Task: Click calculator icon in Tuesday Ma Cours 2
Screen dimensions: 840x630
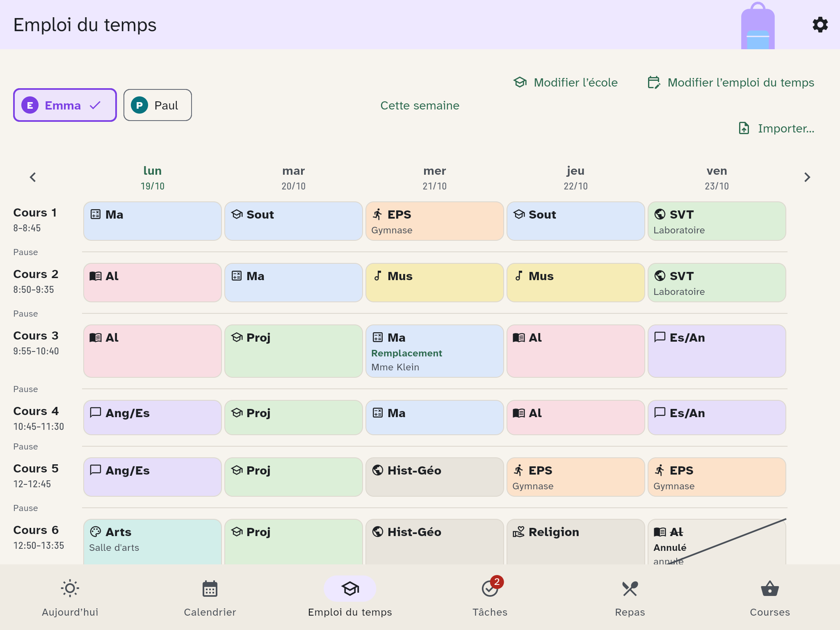Action: click(x=237, y=276)
